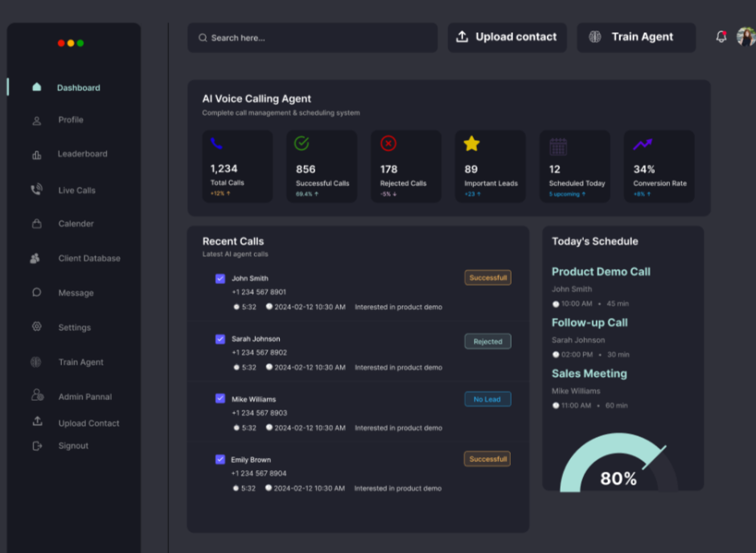Click the Dashboard home icon in sidebar

37,87
